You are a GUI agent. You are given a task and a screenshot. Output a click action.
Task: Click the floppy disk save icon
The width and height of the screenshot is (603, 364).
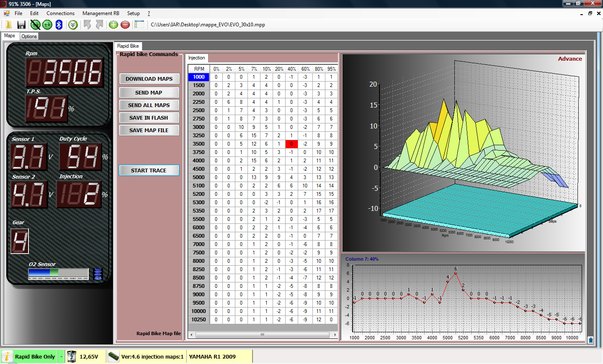click(21, 25)
